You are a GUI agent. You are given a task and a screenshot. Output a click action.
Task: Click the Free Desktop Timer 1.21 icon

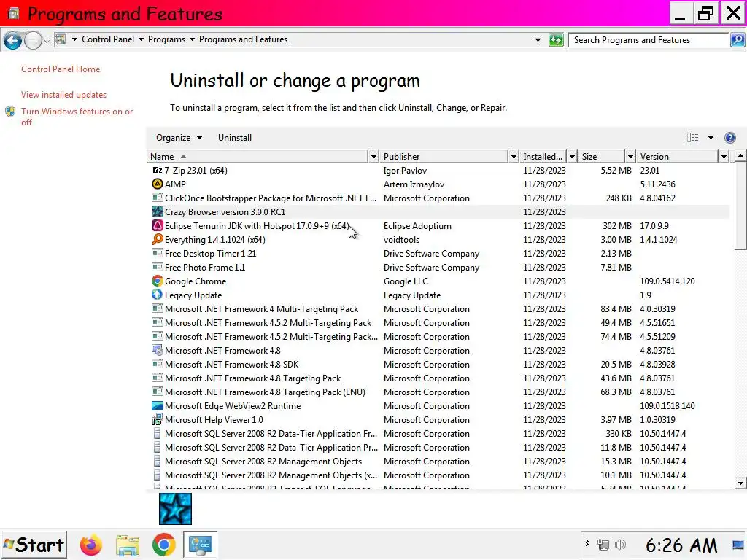tap(158, 253)
